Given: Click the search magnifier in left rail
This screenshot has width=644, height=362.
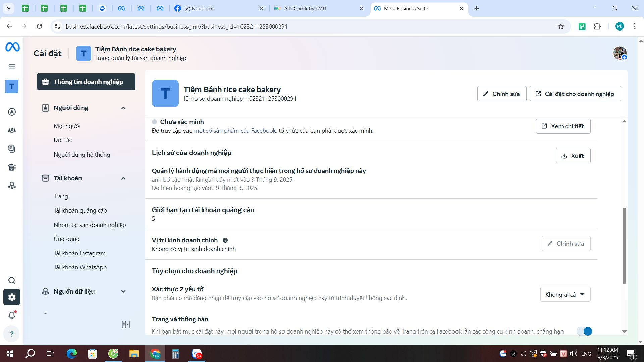Looking at the screenshot, I should click(x=12, y=281).
